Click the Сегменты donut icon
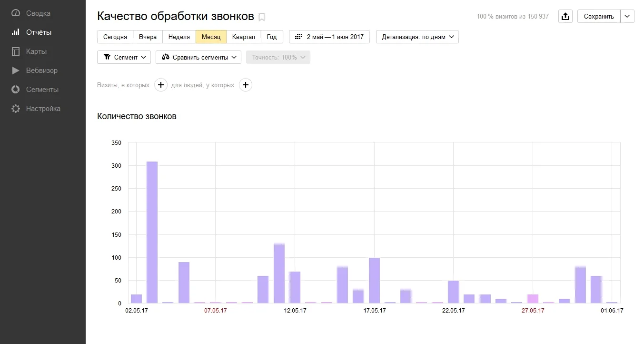 tap(16, 90)
